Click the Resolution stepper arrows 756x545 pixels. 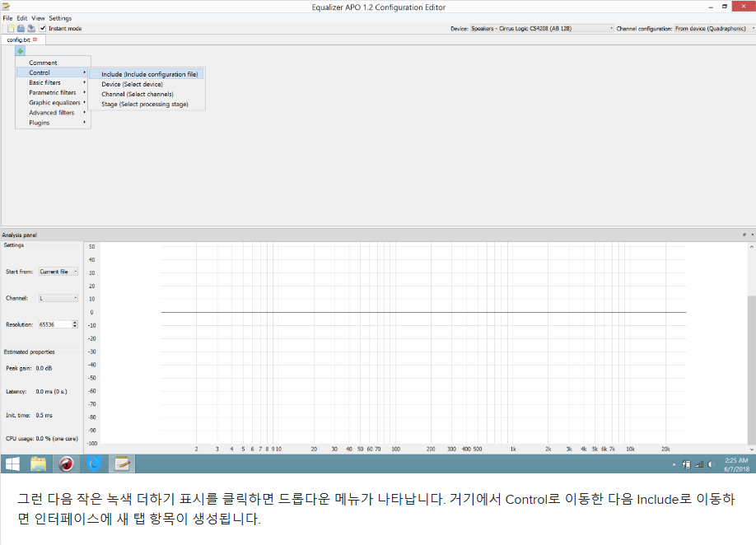coord(75,324)
